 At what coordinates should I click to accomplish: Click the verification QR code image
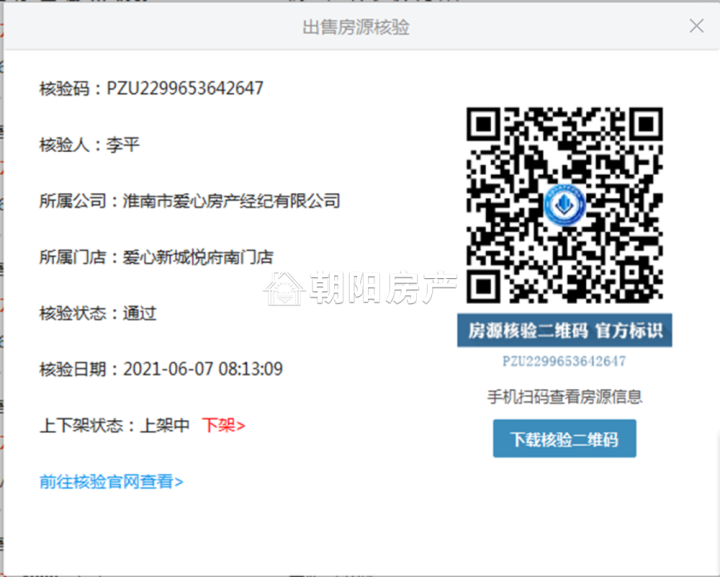coord(564,205)
